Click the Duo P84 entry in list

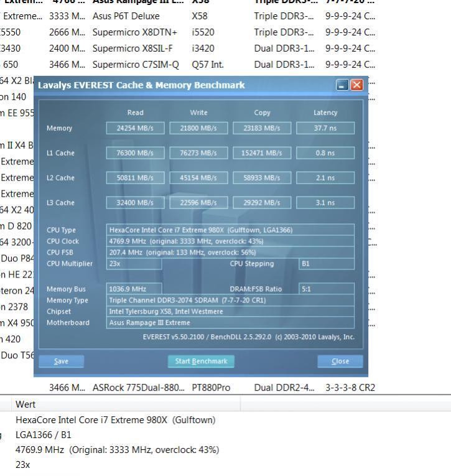coord(17,258)
